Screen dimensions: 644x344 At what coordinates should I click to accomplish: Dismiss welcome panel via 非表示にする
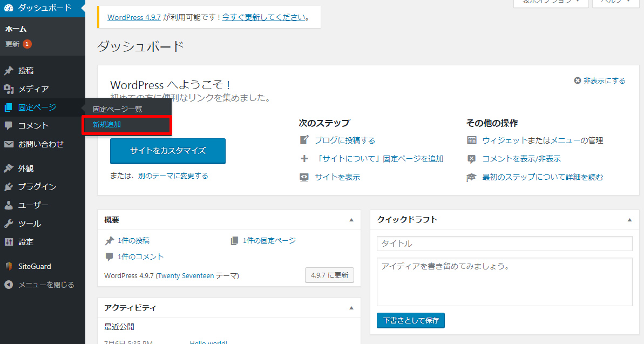pyautogui.click(x=600, y=80)
